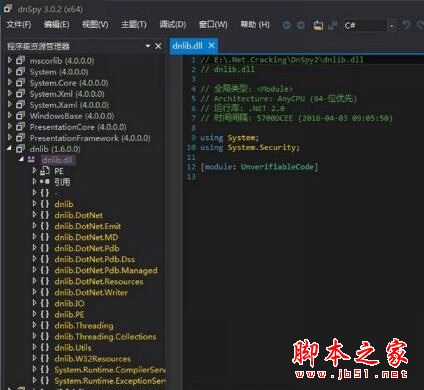Click the mscorlib assembly icon
The width and height of the screenshot is (424, 390).
click(21, 61)
